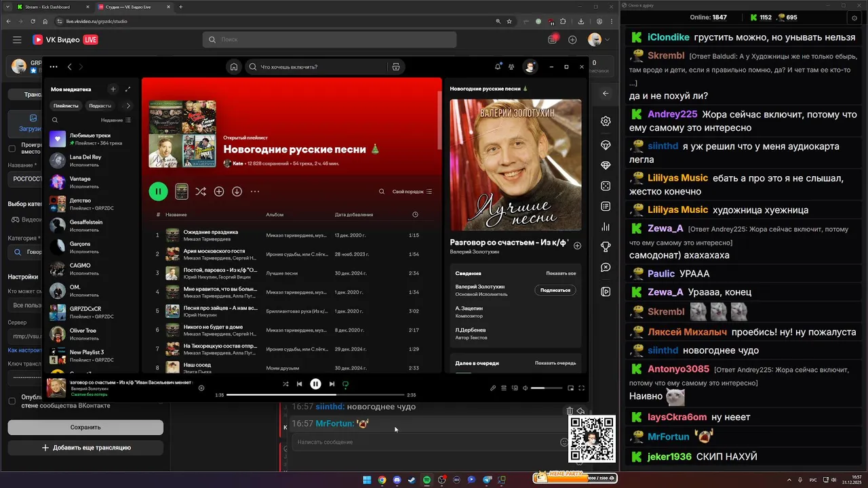This screenshot has width=868, height=488.
Task: Open Spotify notifications bell
Action: (x=498, y=66)
